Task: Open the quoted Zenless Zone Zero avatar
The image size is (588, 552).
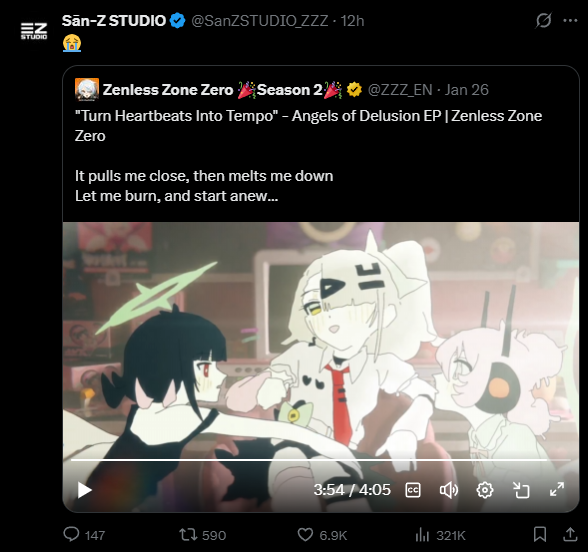Action: 87,90
